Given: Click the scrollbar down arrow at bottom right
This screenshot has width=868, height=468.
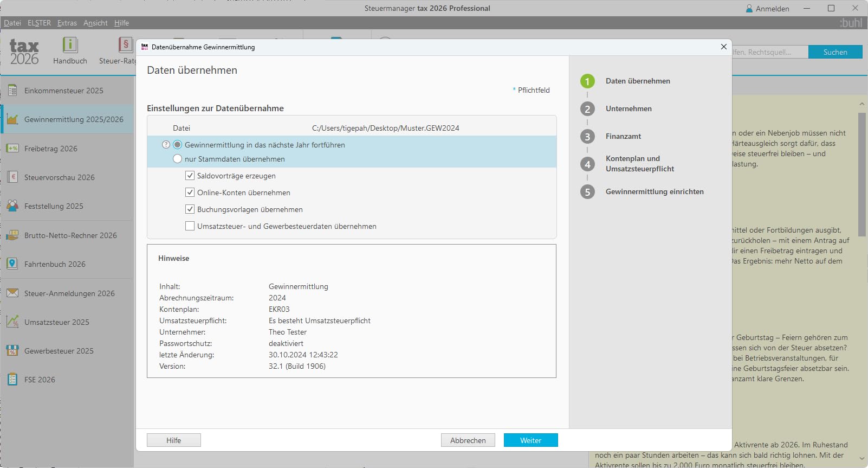Looking at the screenshot, I should coord(862,459).
